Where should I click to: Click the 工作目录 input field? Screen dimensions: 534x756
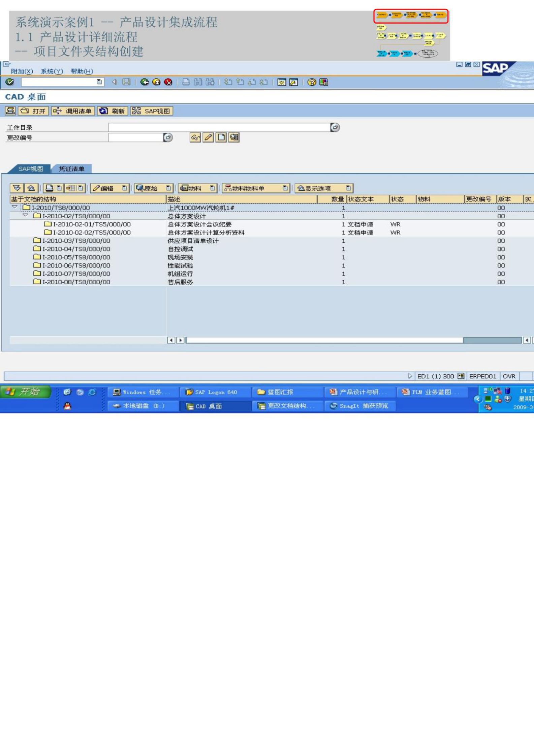click(219, 127)
